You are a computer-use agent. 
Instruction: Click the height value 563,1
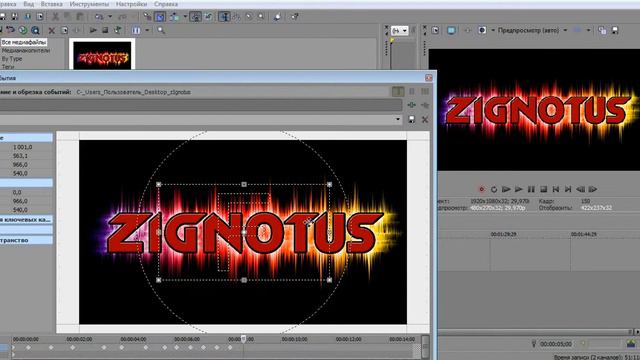coord(20,156)
